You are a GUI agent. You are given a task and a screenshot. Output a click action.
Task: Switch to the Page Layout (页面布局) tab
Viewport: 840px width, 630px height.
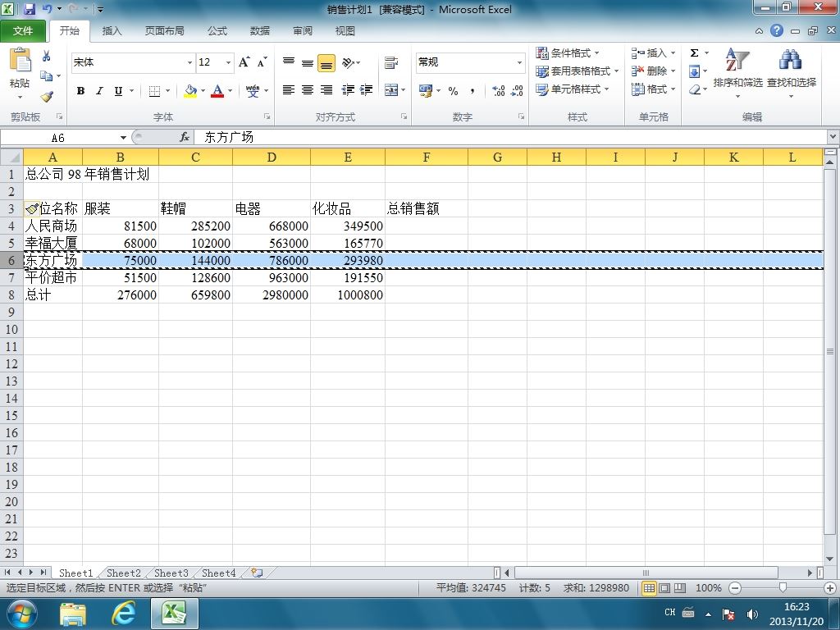coord(164,31)
